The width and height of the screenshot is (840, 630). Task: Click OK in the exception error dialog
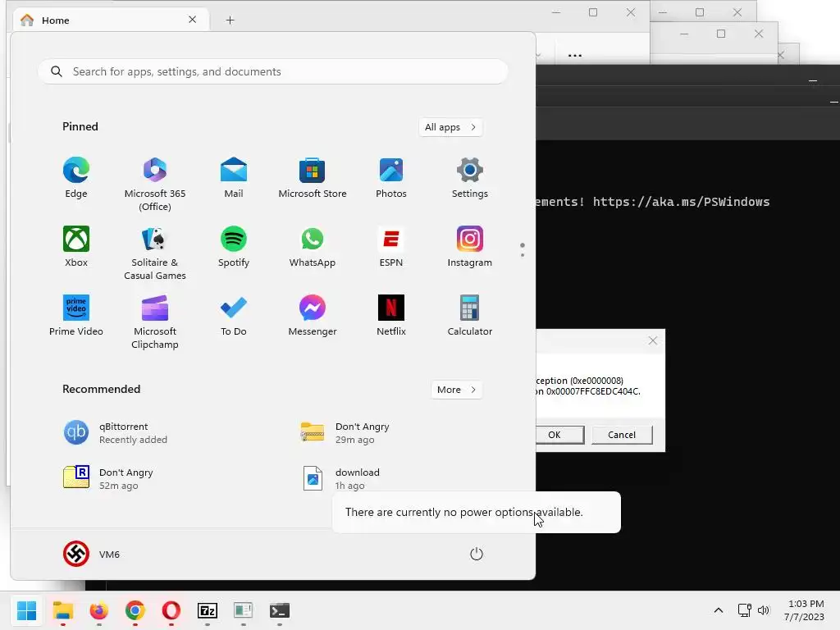pyautogui.click(x=559, y=435)
